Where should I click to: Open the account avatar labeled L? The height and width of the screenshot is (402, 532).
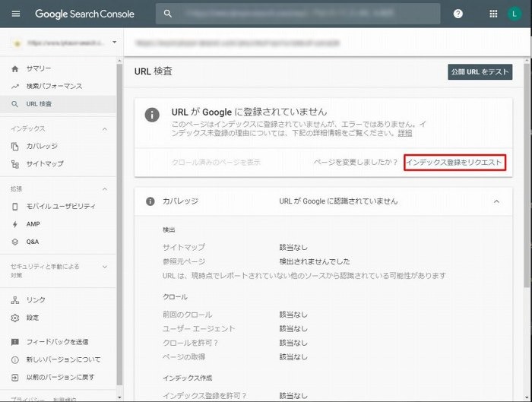(515, 14)
